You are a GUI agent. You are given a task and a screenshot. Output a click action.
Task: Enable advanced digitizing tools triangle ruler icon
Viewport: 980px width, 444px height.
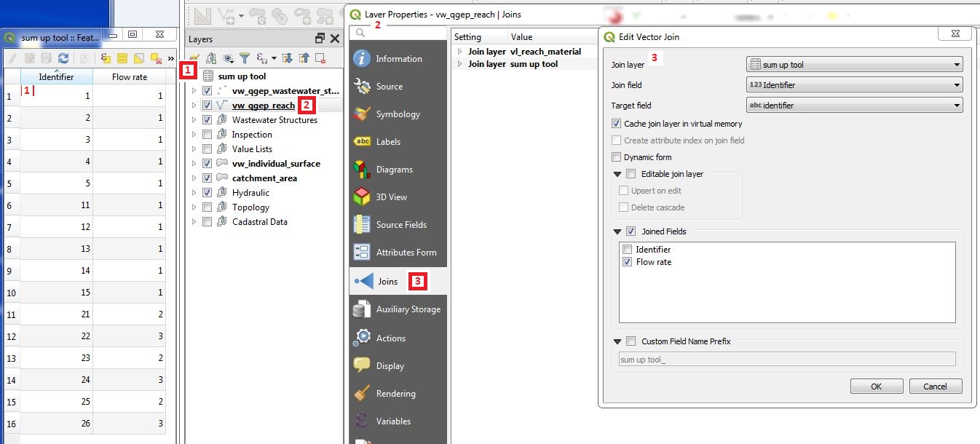[202, 15]
